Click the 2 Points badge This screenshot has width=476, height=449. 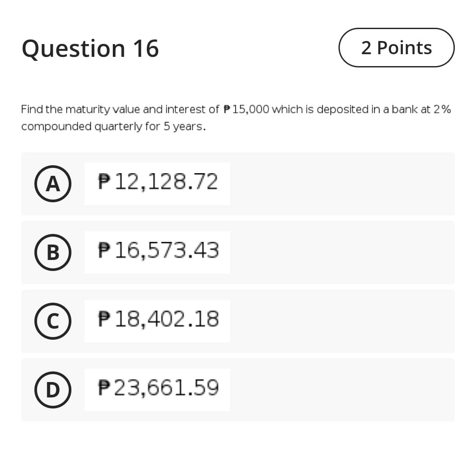(396, 48)
